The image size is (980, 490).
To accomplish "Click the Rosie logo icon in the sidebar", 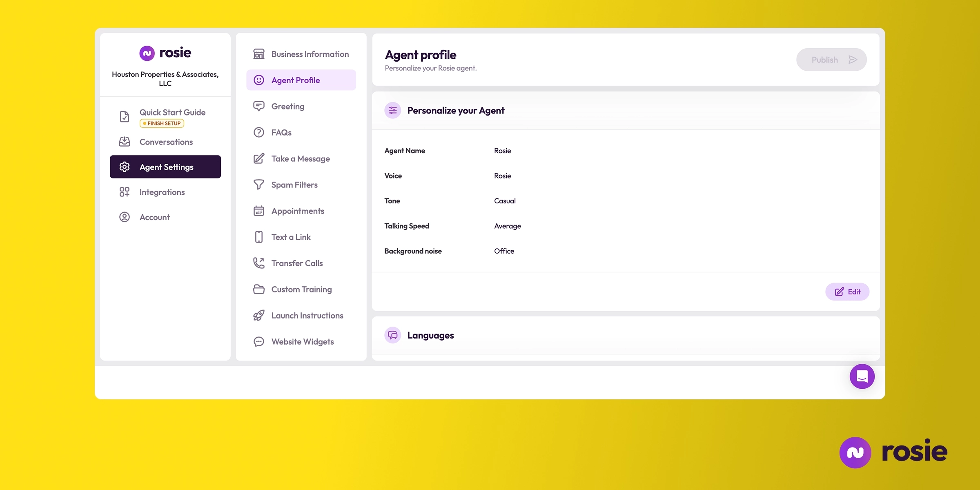I will [x=147, y=53].
